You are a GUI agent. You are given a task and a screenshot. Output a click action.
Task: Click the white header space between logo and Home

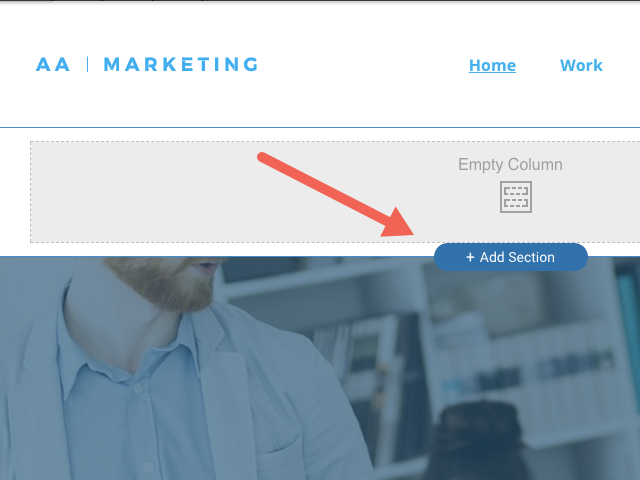point(363,64)
